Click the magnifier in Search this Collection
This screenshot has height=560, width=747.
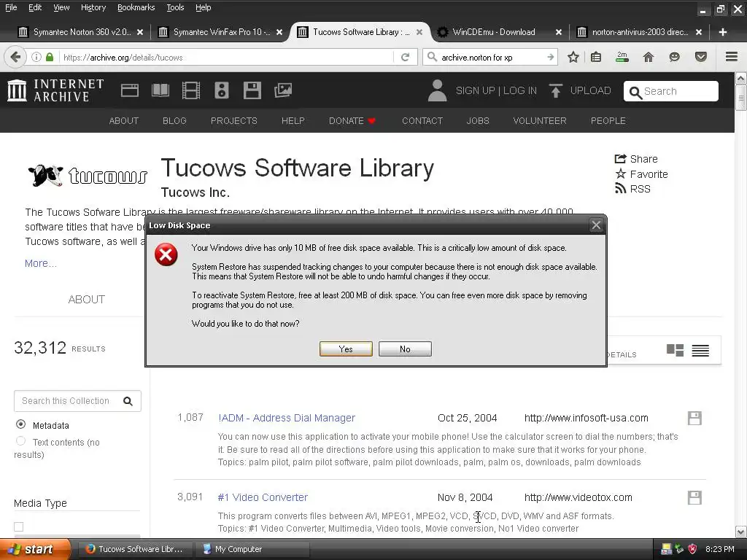pos(128,401)
